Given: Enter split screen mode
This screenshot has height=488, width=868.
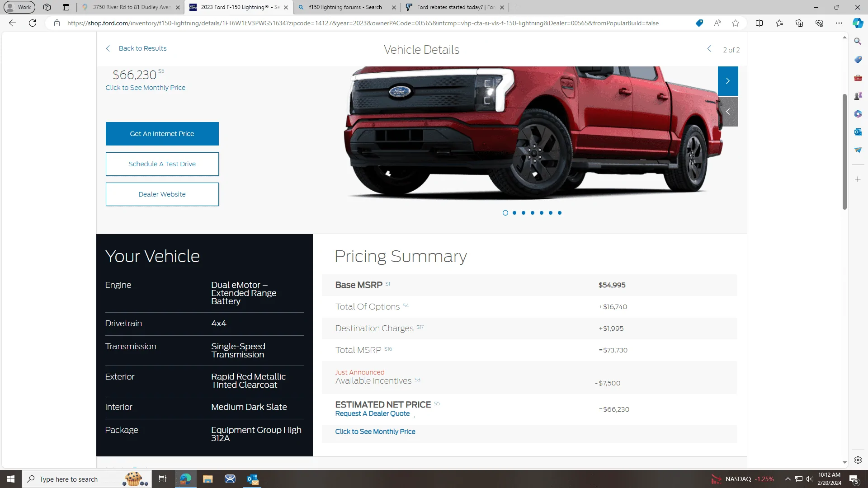Looking at the screenshot, I should tap(759, 23).
